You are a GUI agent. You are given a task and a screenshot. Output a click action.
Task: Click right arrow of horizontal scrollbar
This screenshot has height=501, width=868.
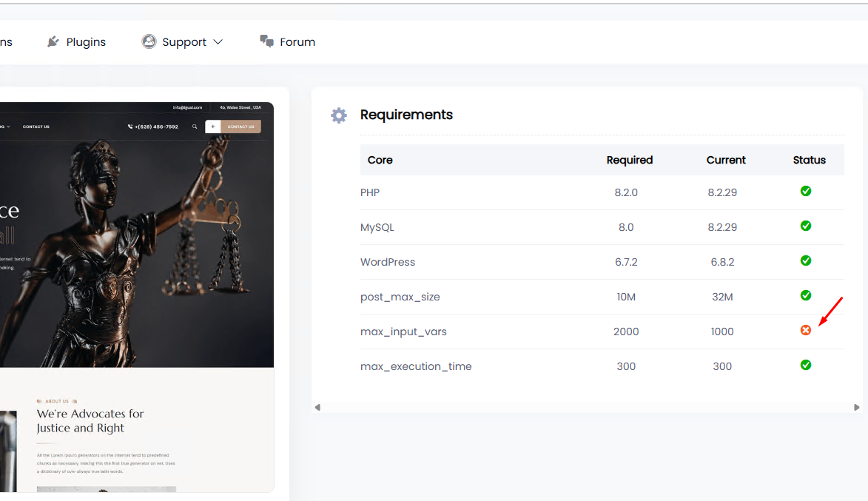click(856, 408)
